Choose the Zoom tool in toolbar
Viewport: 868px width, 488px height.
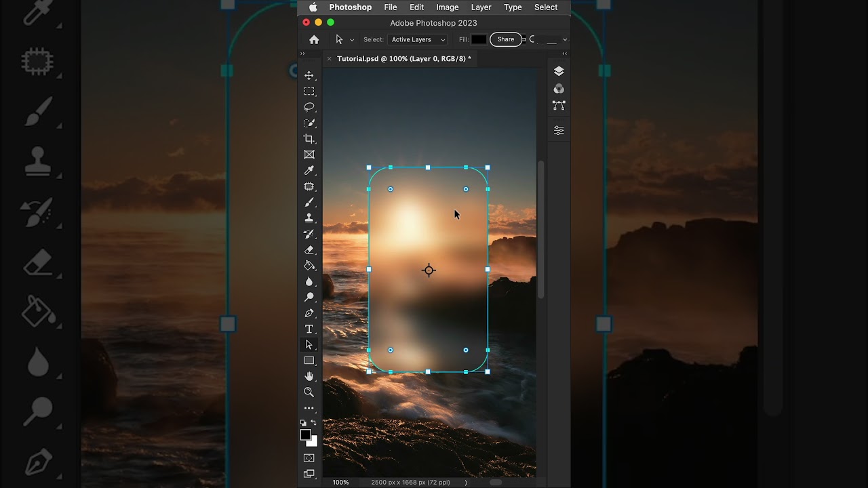pos(309,392)
